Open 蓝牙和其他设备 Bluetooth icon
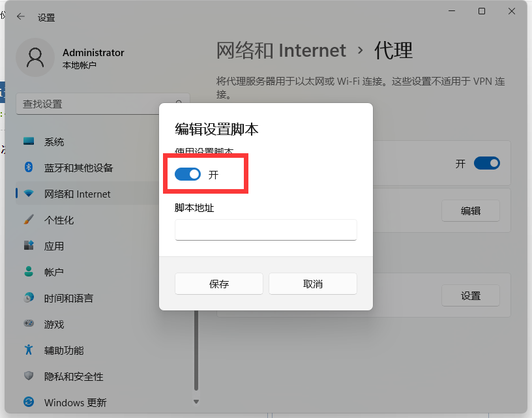 click(x=29, y=168)
